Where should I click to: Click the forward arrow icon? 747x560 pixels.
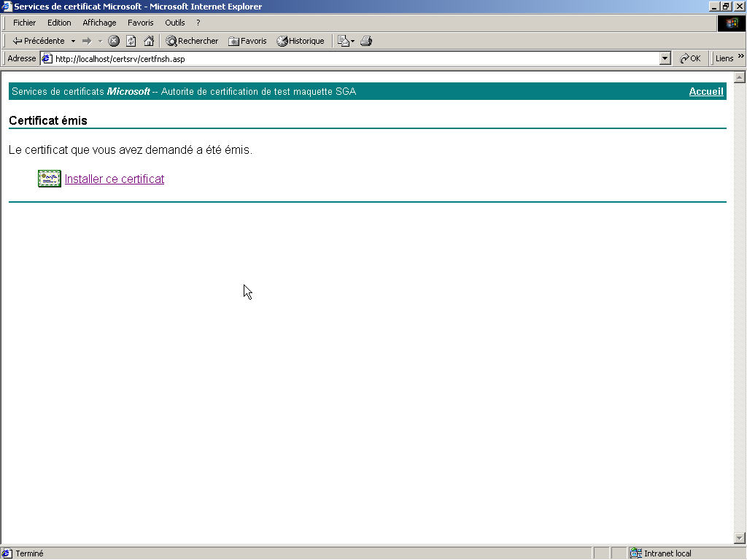point(87,41)
